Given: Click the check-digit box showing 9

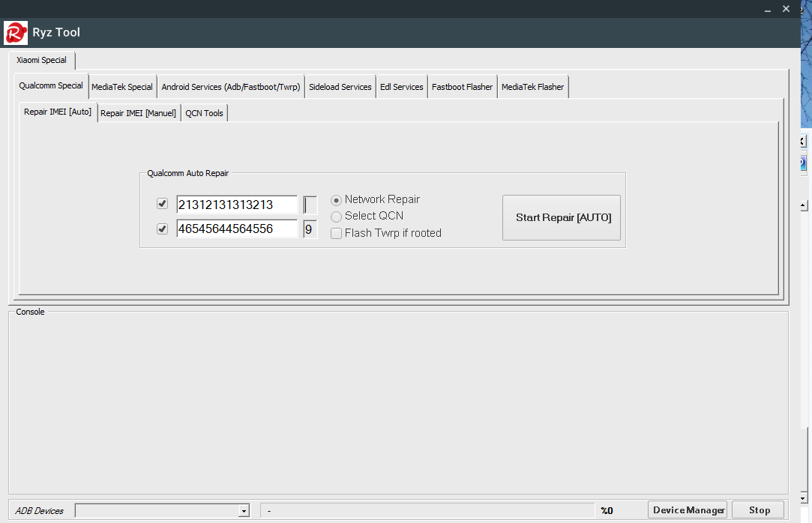Looking at the screenshot, I should pos(310,229).
